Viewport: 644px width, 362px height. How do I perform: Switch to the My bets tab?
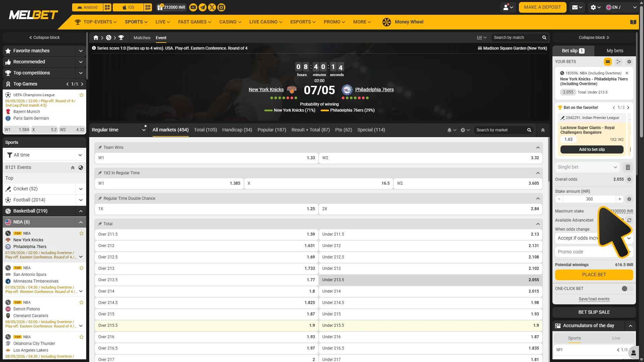click(x=615, y=51)
